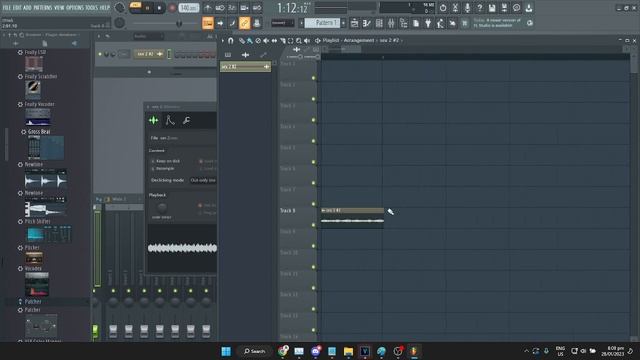This screenshot has height=360, width=640.
Task: Open the FILE menu
Action: (x=7, y=8)
